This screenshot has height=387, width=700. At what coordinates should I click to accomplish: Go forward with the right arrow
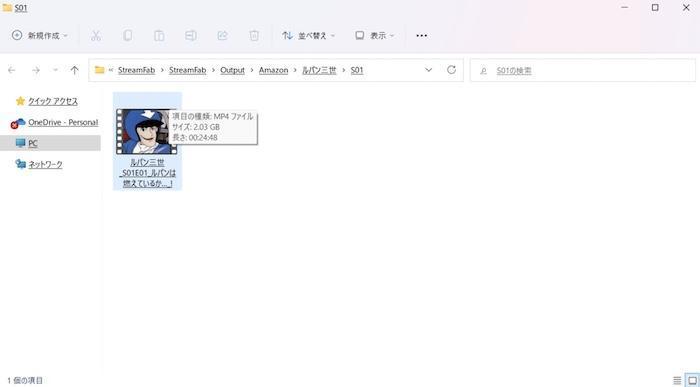point(36,70)
